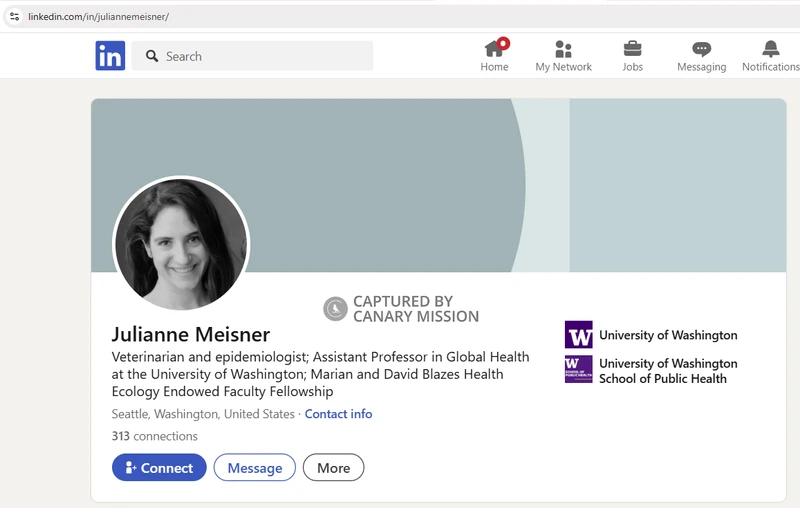Click the Jobs nav label
This screenshot has width=800, height=508.
click(x=633, y=67)
